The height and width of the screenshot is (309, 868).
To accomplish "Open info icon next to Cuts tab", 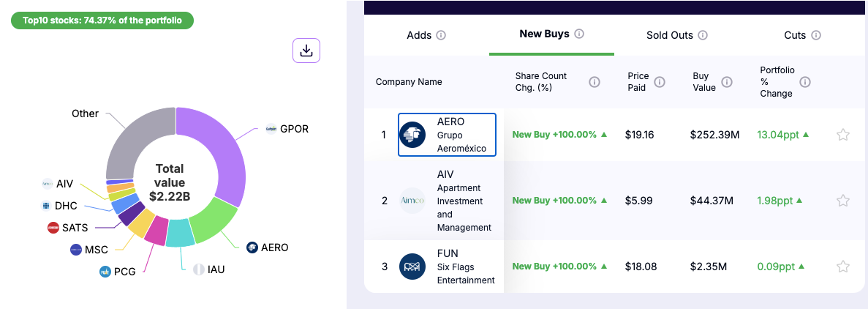I will pos(816,35).
